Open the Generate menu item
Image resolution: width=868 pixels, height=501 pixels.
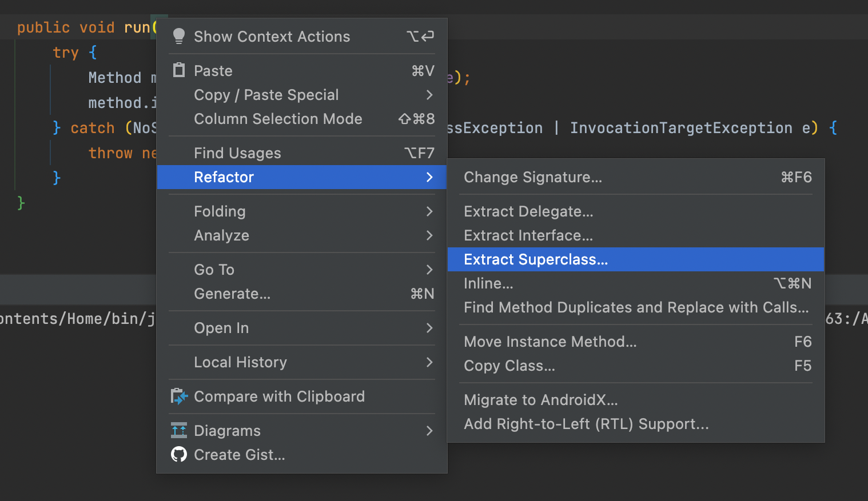coord(232,294)
